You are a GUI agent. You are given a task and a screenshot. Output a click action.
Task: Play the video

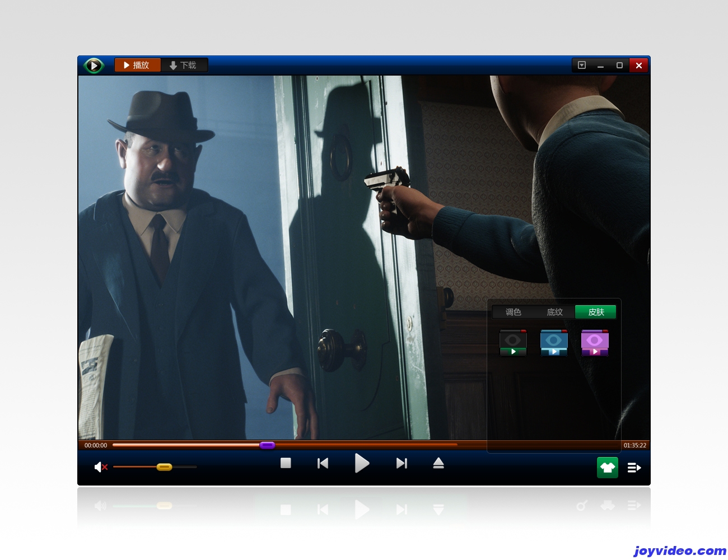pyautogui.click(x=362, y=463)
